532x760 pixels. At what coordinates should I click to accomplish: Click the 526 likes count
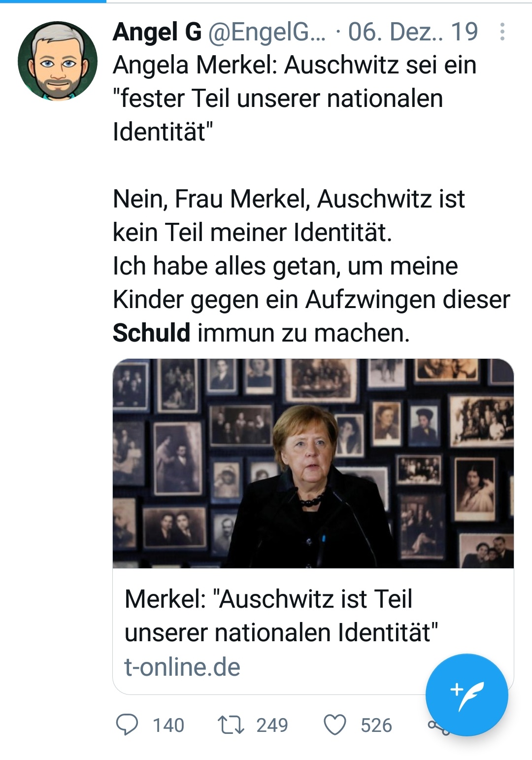pos(376,725)
